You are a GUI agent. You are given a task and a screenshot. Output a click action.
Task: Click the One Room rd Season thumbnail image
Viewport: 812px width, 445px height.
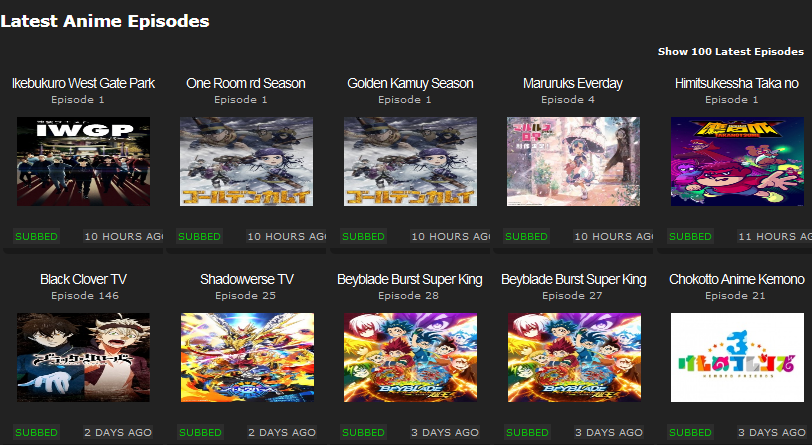246,162
